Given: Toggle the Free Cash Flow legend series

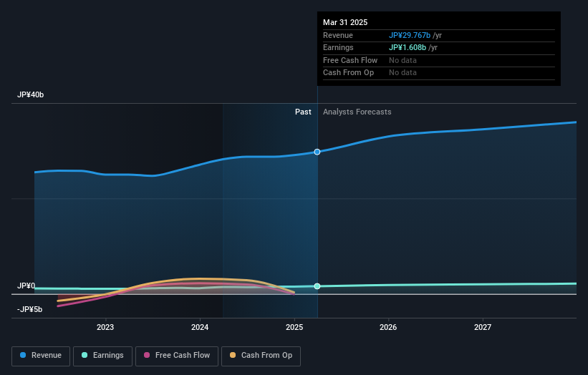Looking at the screenshot, I should click(x=177, y=356).
